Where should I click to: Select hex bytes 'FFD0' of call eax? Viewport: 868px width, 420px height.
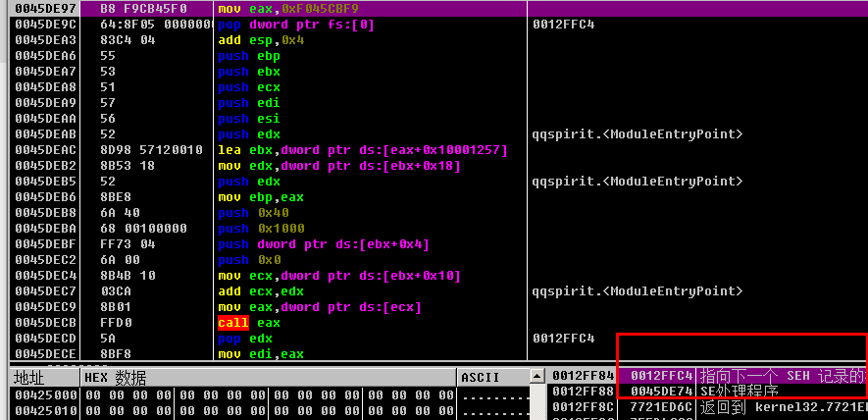(116, 323)
